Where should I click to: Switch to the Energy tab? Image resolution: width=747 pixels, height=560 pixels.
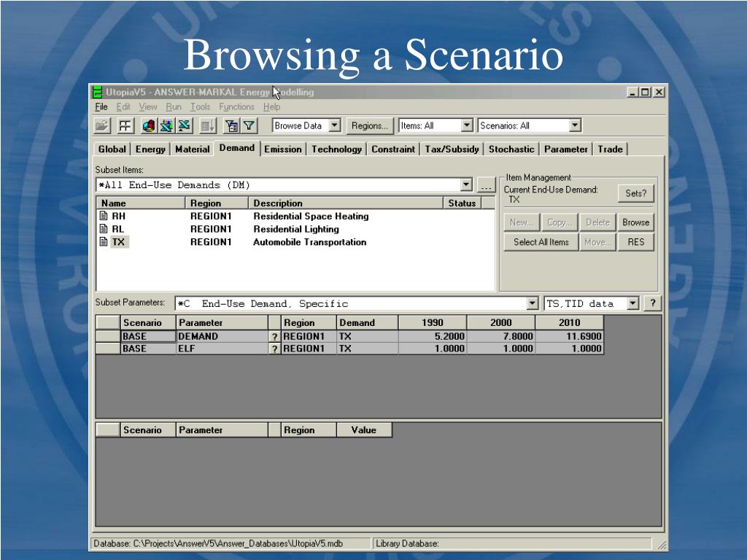pos(150,149)
